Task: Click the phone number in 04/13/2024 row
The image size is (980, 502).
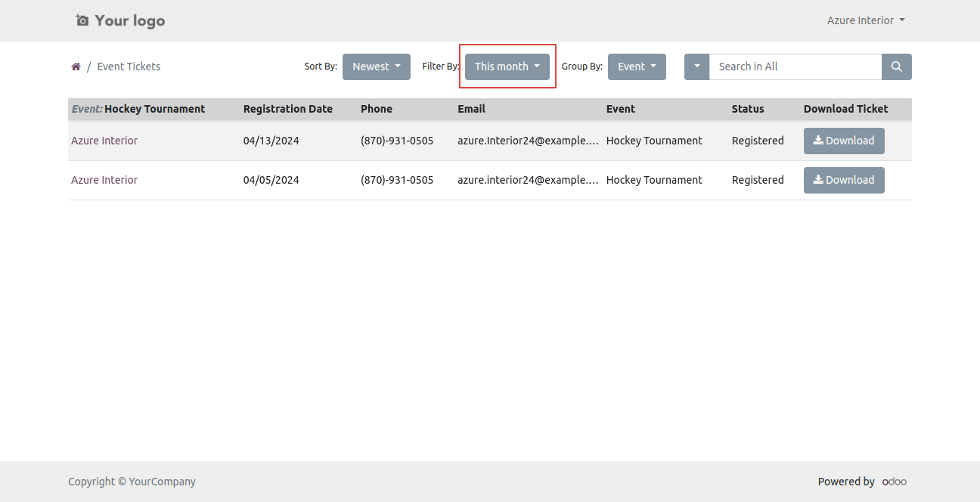Action: [x=397, y=141]
